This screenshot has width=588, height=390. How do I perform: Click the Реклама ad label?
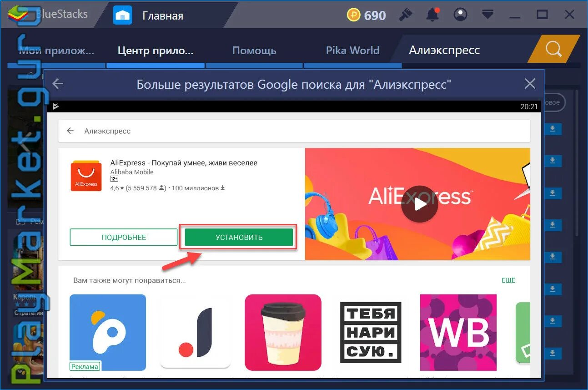tap(85, 366)
